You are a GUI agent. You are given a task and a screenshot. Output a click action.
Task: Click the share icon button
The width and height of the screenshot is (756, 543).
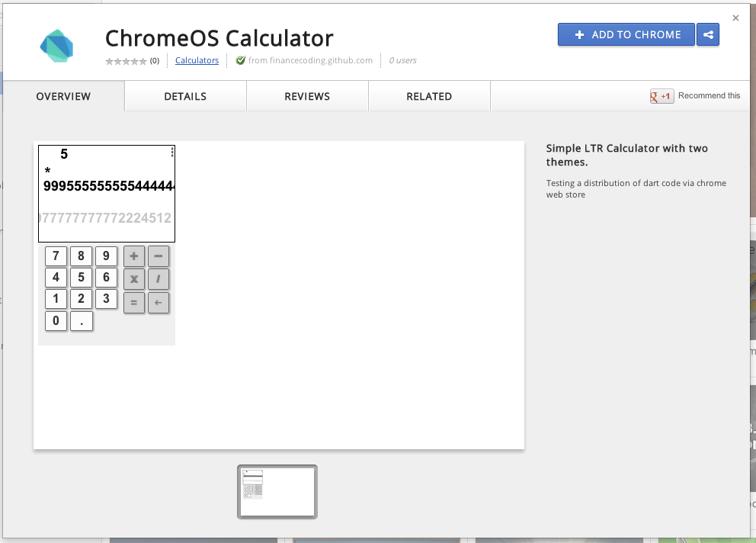tap(708, 35)
